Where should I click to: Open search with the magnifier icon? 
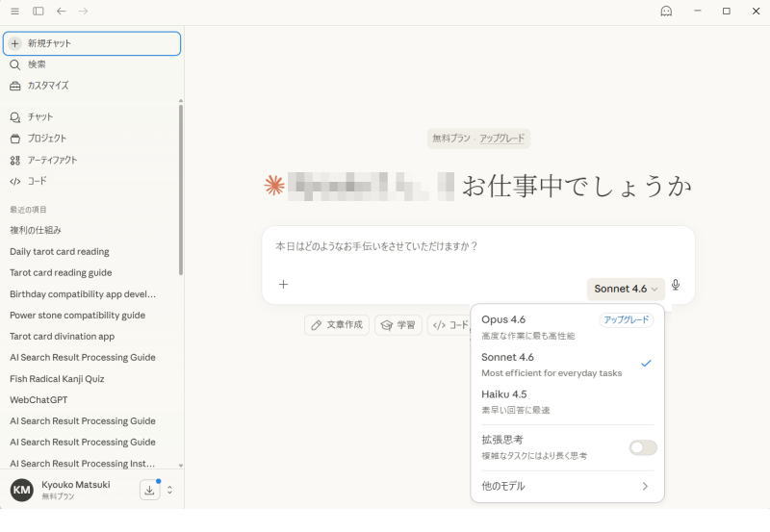pyautogui.click(x=15, y=64)
